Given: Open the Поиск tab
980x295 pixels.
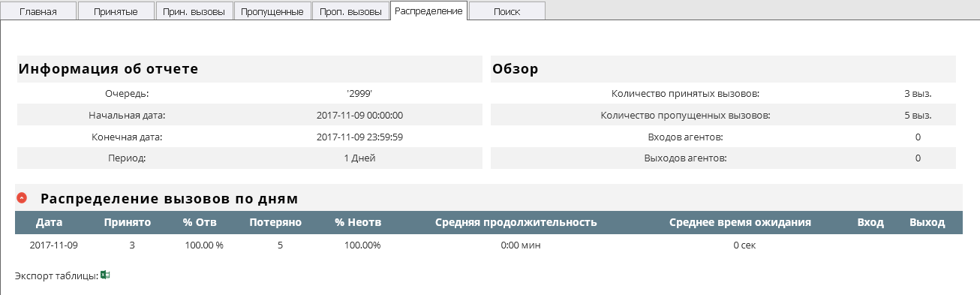Looking at the screenshot, I should (507, 11).
